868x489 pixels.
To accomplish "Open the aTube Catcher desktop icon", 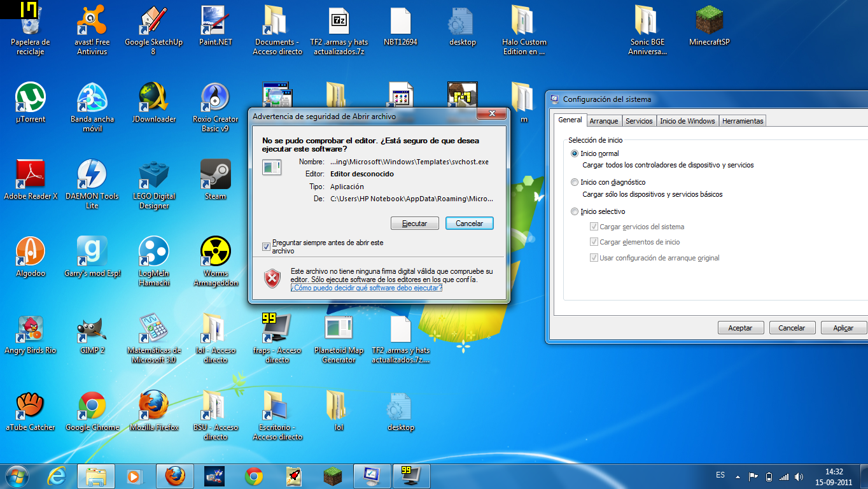I will (30, 411).
